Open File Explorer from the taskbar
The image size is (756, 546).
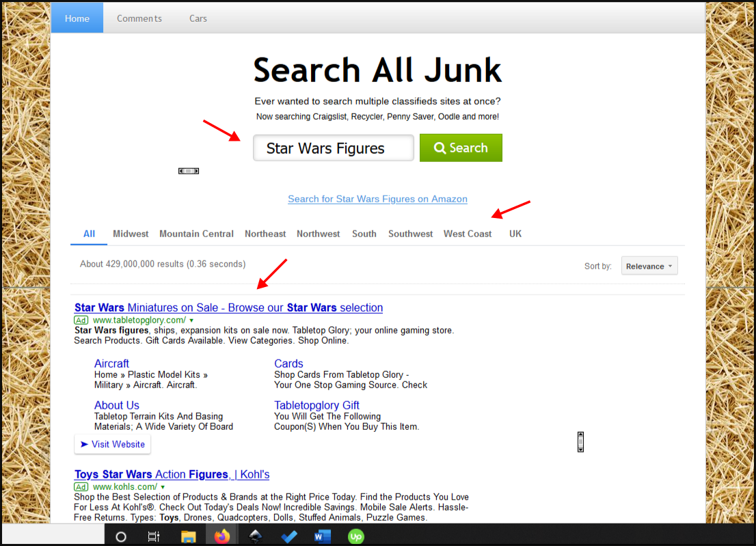(x=189, y=536)
